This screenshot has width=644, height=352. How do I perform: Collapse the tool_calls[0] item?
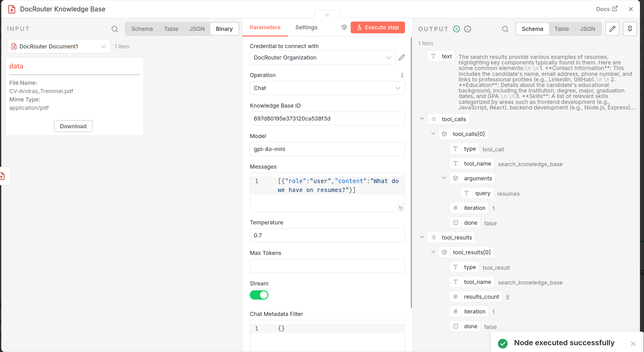click(433, 133)
